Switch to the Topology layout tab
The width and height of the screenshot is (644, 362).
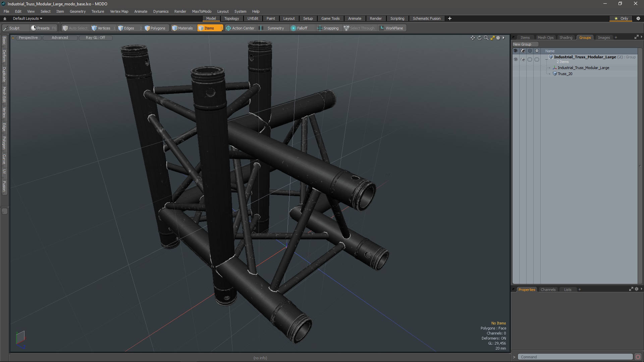click(231, 18)
